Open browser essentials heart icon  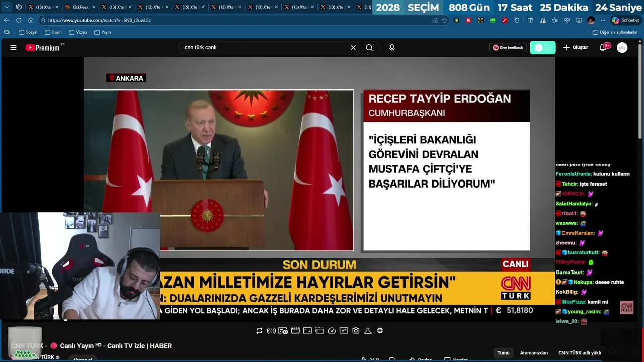(x=567, y=20)
